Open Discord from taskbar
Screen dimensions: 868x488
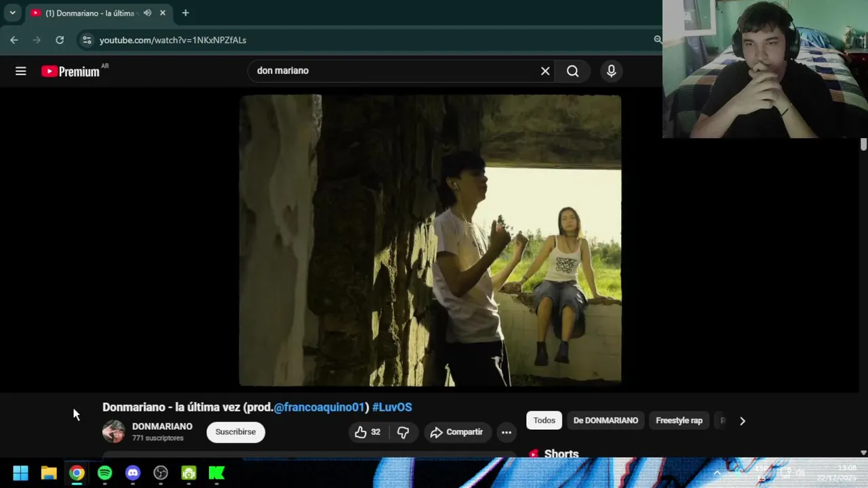133,473
